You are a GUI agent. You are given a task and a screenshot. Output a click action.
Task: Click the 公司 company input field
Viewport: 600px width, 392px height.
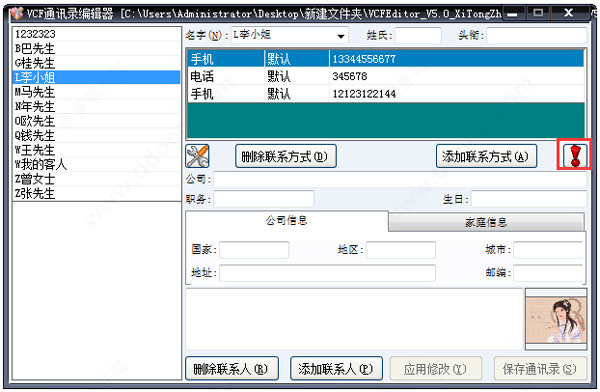click(x=400, y=179)
